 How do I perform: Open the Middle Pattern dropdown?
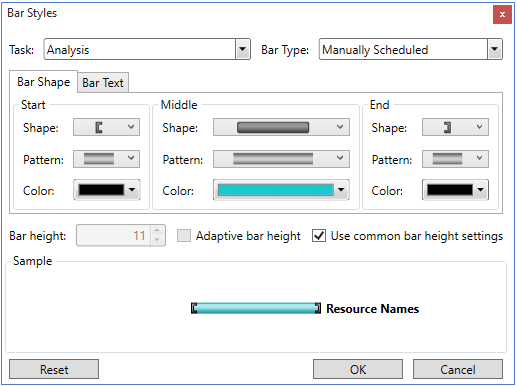(281, 159)
